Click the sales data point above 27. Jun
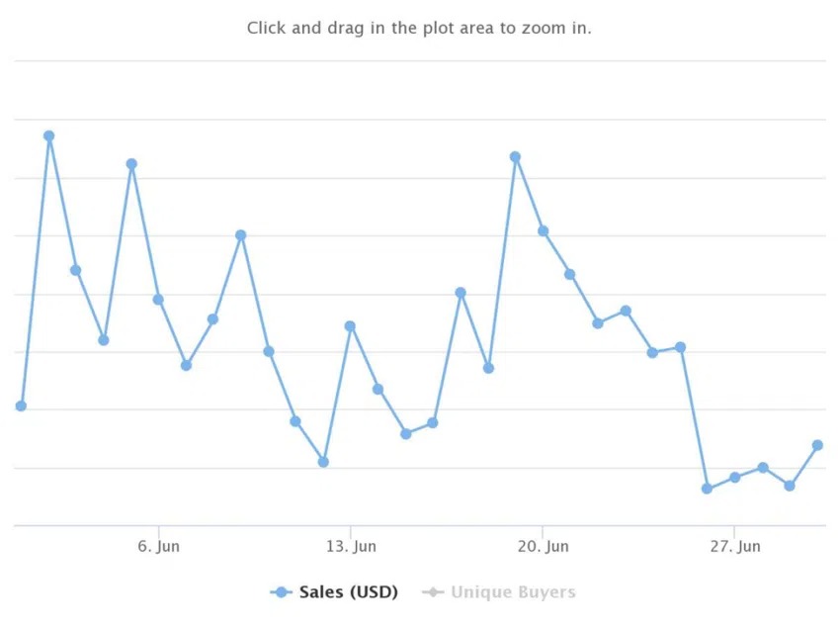Screen dimensions: 840x630 tap(734, 477)
